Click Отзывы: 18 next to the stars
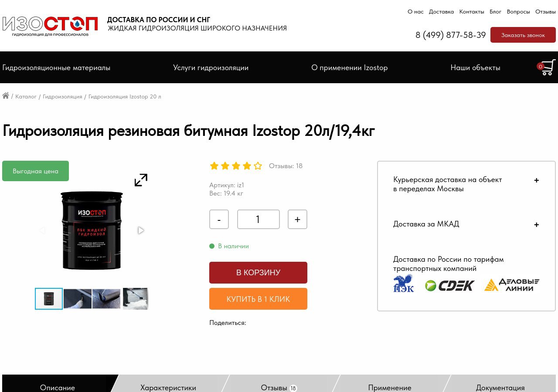Screen dimensions: 558x392 [x=286, y=166]
